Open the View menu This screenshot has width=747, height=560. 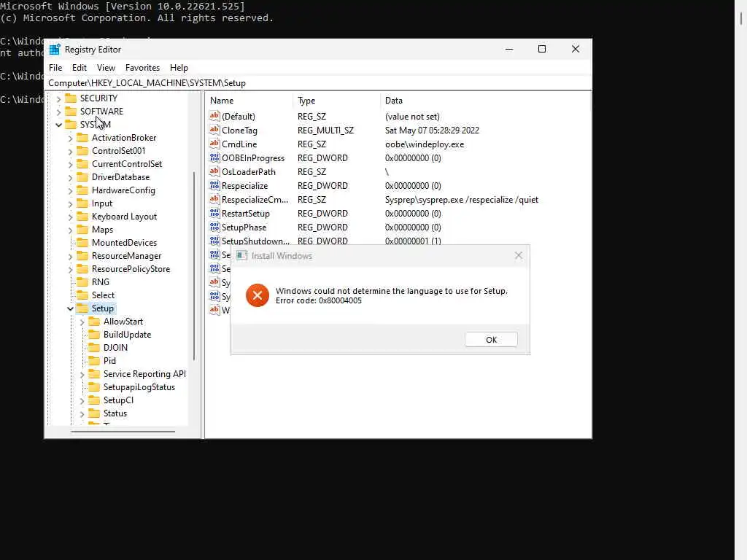(x=106, y=68)
